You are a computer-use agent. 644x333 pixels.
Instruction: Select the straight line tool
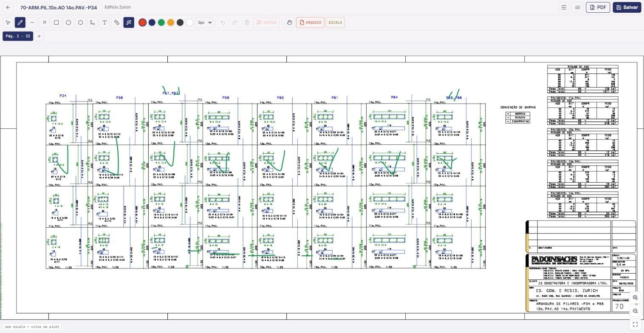32,23
